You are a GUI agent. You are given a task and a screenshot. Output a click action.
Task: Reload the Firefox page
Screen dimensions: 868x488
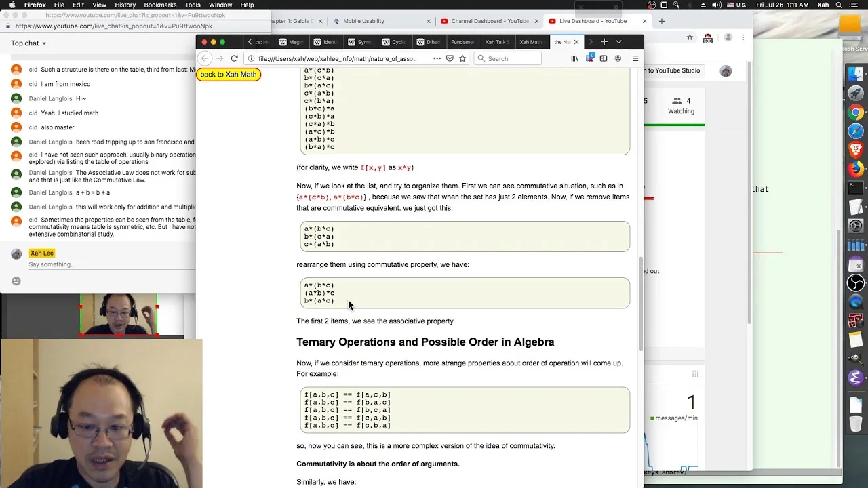pos(234,58)
